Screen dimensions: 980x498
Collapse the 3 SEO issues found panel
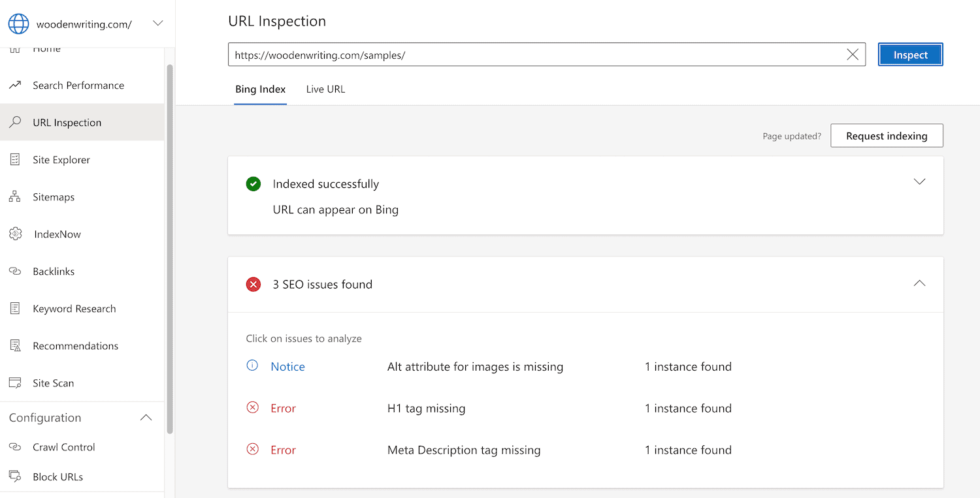tap(919, 283)
